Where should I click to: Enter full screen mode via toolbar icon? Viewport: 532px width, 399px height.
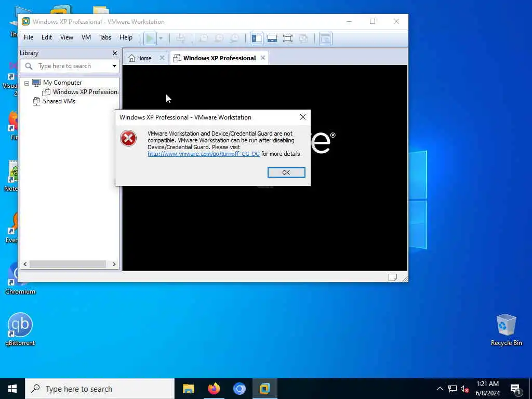(x=288, y=38)
